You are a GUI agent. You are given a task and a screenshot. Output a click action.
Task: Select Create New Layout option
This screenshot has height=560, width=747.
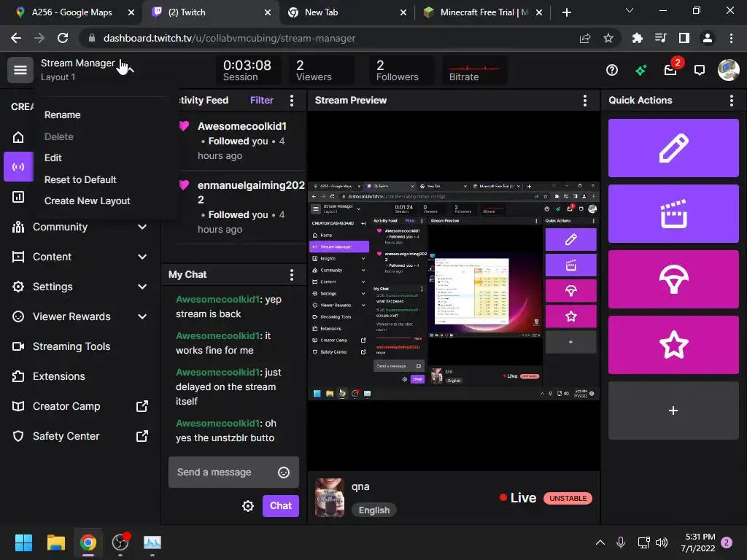click(x=88, y=201)
